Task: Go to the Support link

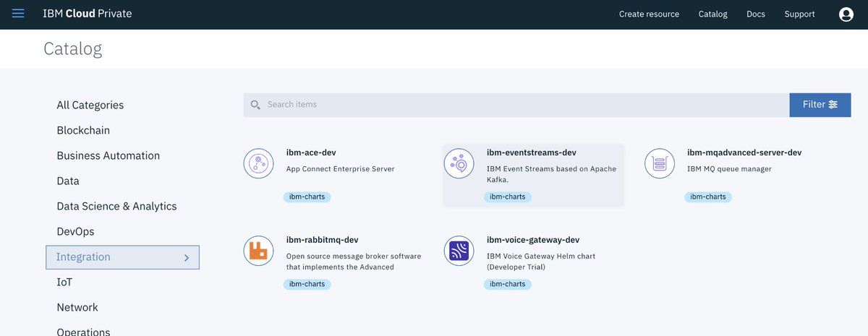Action: click(799, 14)
